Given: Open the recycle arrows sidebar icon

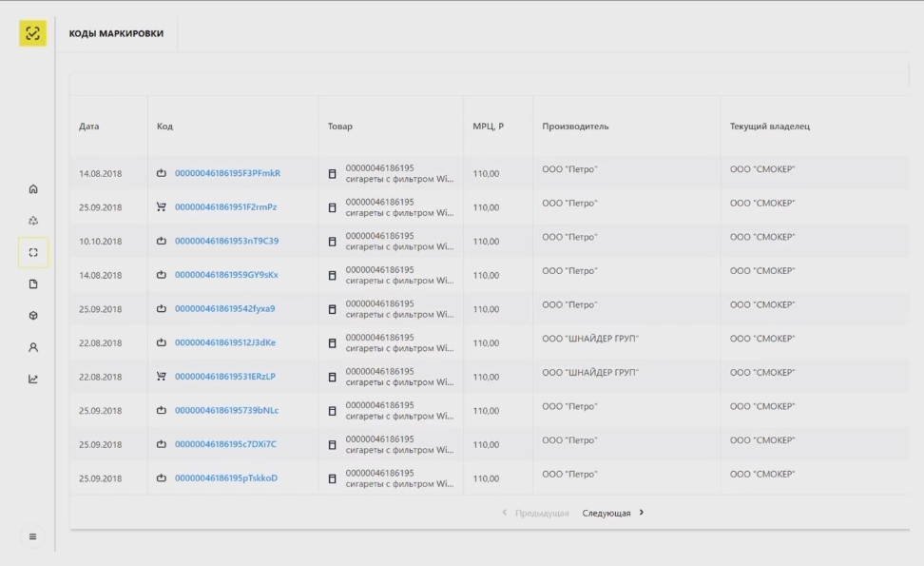Looking at the screenshot, I should click(33, 221).
